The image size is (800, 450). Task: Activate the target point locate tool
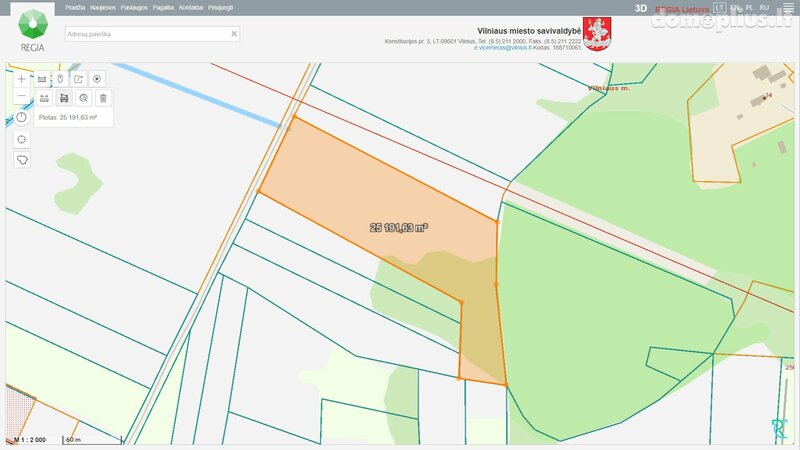pos(97,79)
